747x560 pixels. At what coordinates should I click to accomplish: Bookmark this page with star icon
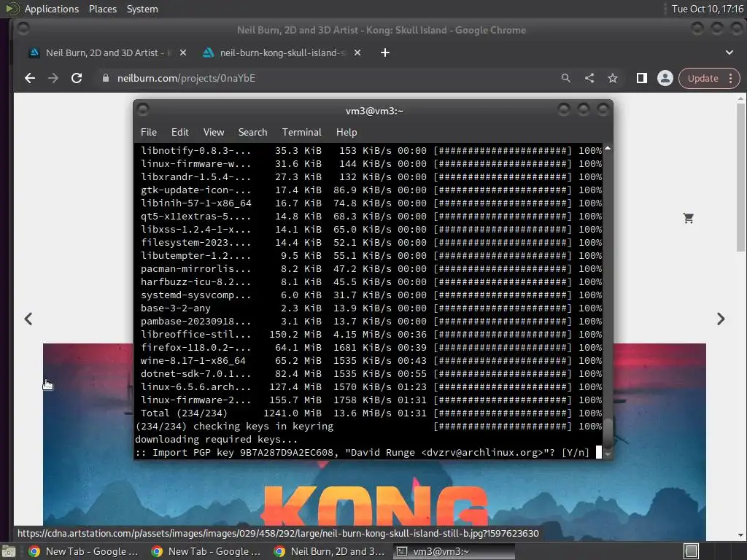coord(613,78)
